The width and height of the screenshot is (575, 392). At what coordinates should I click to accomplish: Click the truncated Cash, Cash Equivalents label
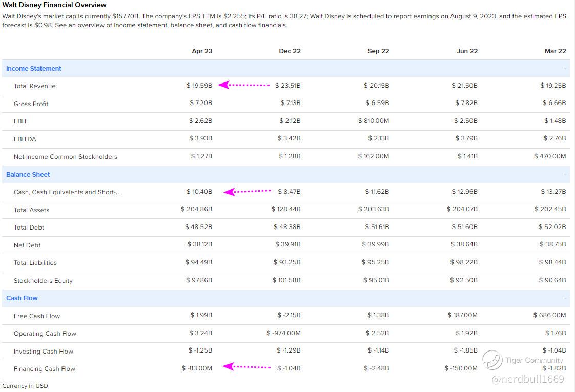[x=67, y=192]
